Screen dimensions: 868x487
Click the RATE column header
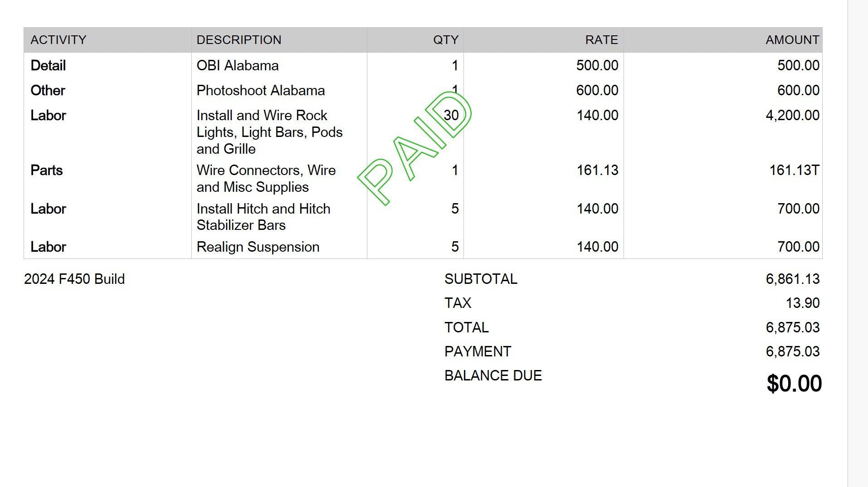coord(601,40)
